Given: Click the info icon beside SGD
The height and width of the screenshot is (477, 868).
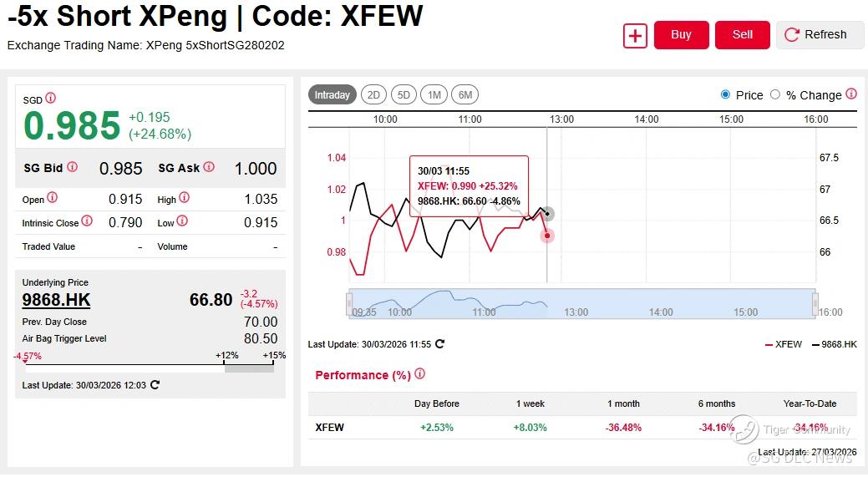Looking at the screenshot, I should click(51, 99).
